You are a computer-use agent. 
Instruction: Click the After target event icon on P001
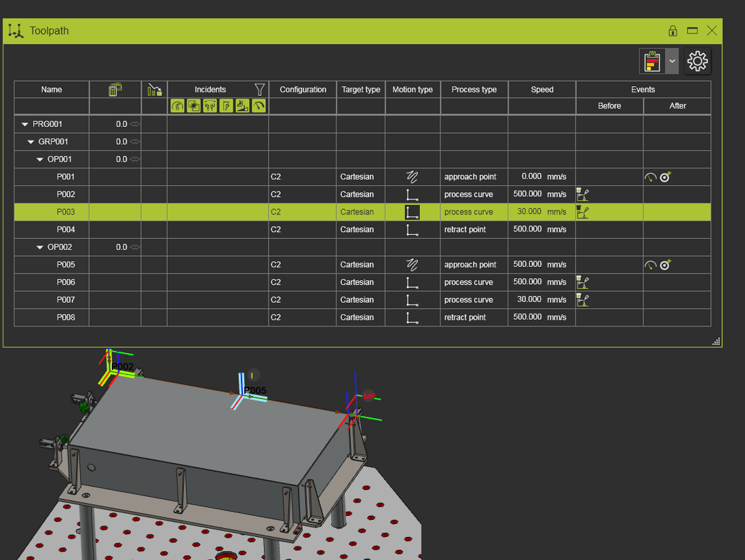click(665, 176)
